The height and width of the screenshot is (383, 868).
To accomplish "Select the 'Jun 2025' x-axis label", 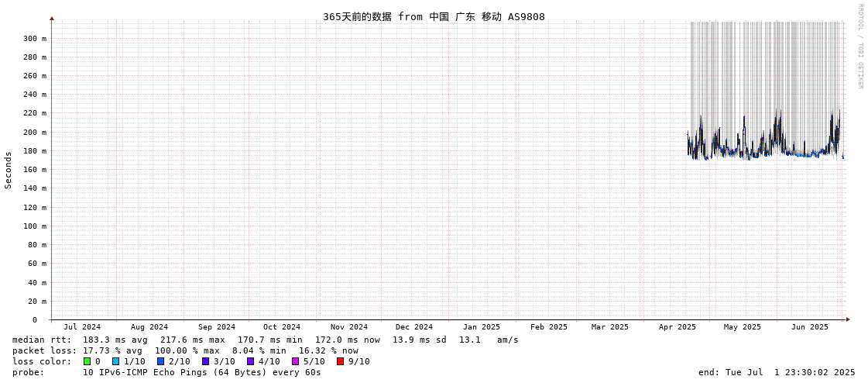I will [810, 327].
